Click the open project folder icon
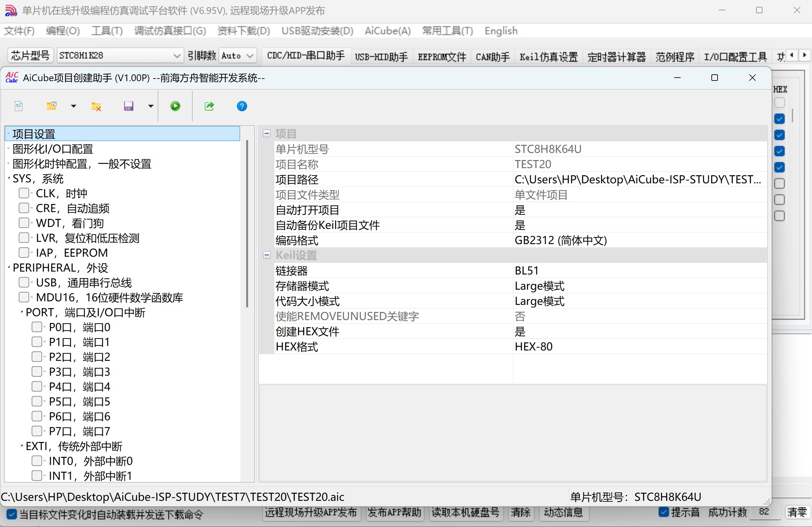The height and width of the screenshot is (527, 812). (x=51, y=106)
